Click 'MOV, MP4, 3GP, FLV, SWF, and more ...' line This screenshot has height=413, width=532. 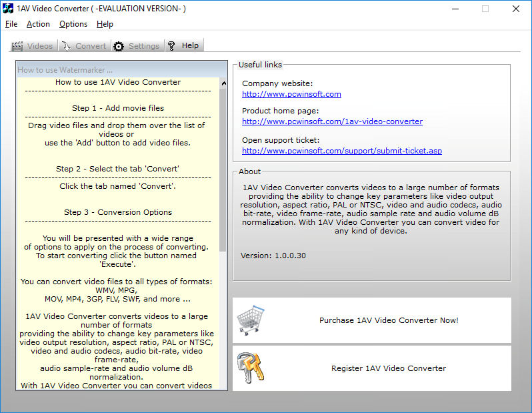(117, 299)
